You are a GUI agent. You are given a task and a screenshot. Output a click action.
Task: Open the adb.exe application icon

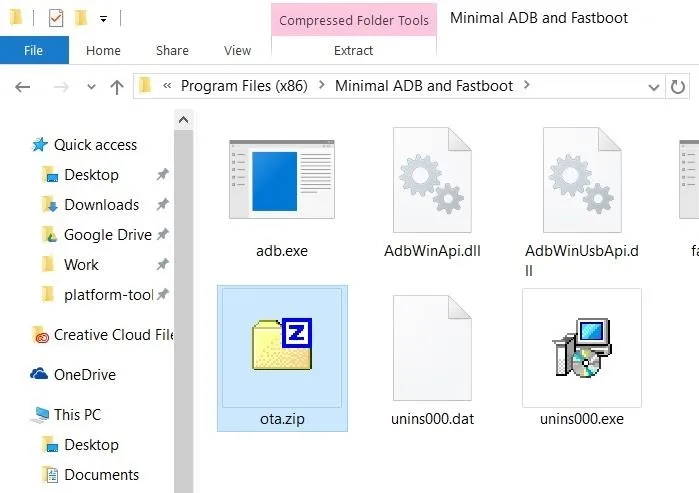click(x=282, y=179)
